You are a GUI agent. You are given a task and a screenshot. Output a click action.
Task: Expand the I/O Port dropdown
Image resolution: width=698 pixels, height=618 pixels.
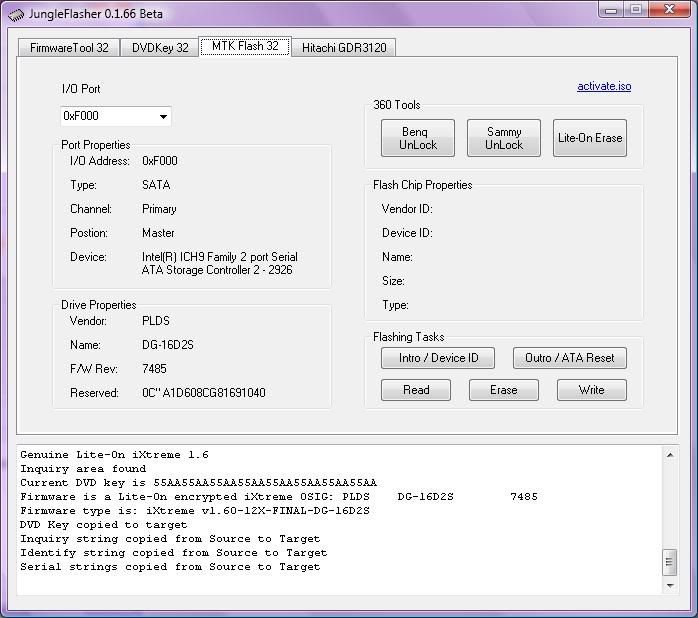(163, 116)
